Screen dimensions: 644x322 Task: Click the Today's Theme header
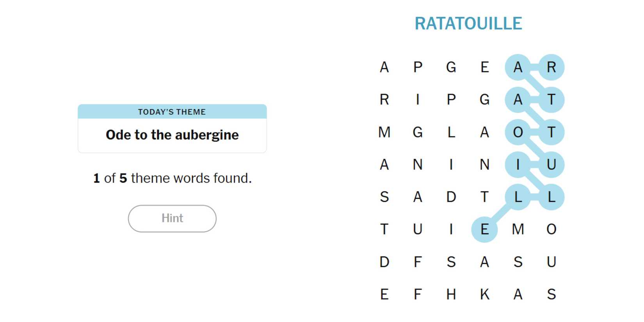[172, 112]
